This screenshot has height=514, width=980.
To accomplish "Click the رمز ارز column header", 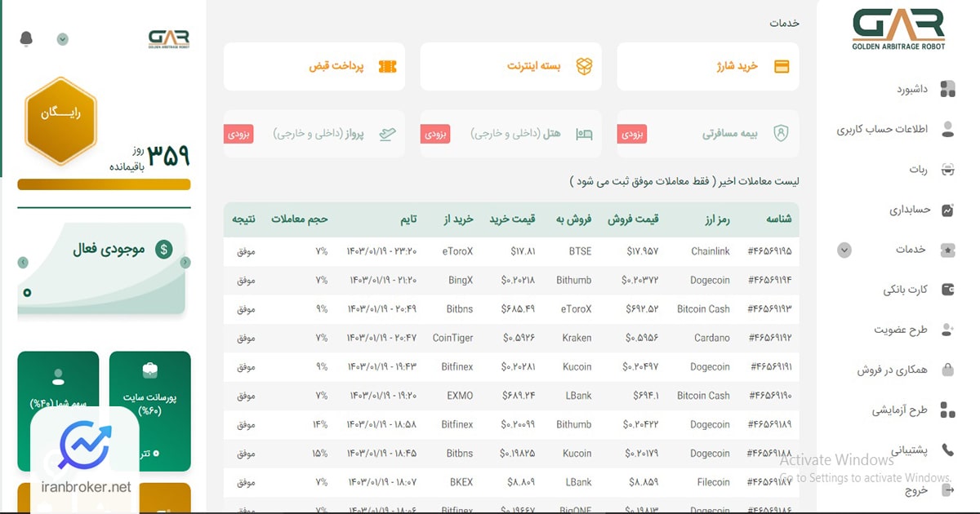I will [716, 219].
